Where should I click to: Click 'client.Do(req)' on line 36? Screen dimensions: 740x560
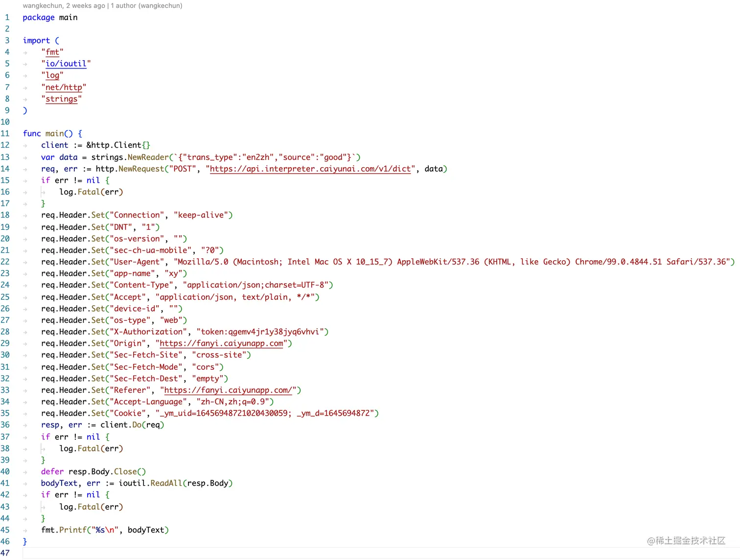coord(132,425)
